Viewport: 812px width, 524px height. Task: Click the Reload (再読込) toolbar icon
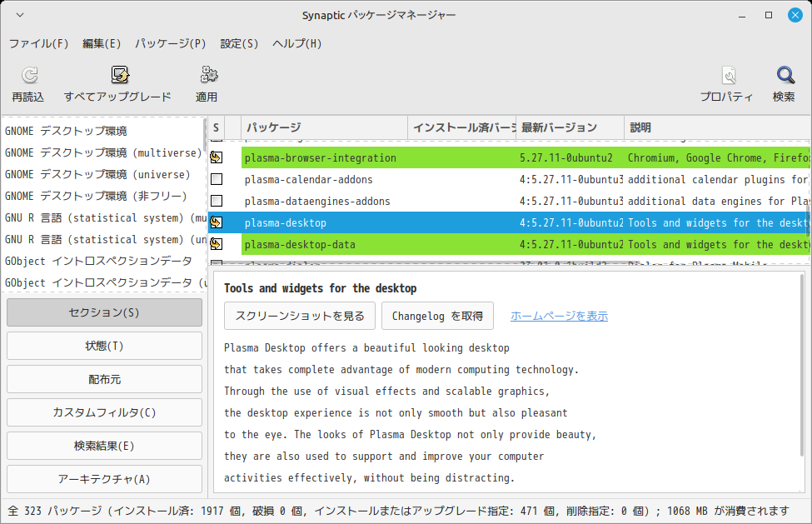click(x=28, y=77)
